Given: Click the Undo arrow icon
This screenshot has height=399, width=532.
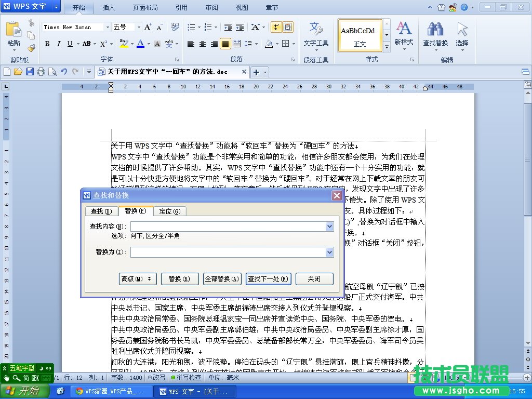Looking at the screenshot, I should click(64, 72).
